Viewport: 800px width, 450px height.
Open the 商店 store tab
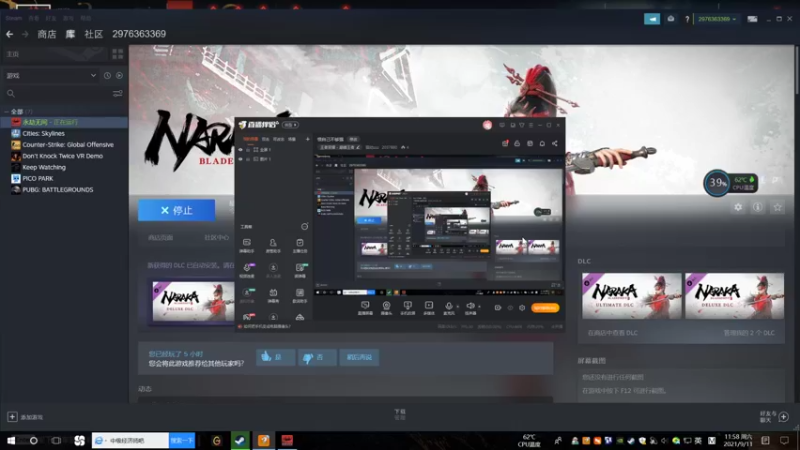click(46, 34)
